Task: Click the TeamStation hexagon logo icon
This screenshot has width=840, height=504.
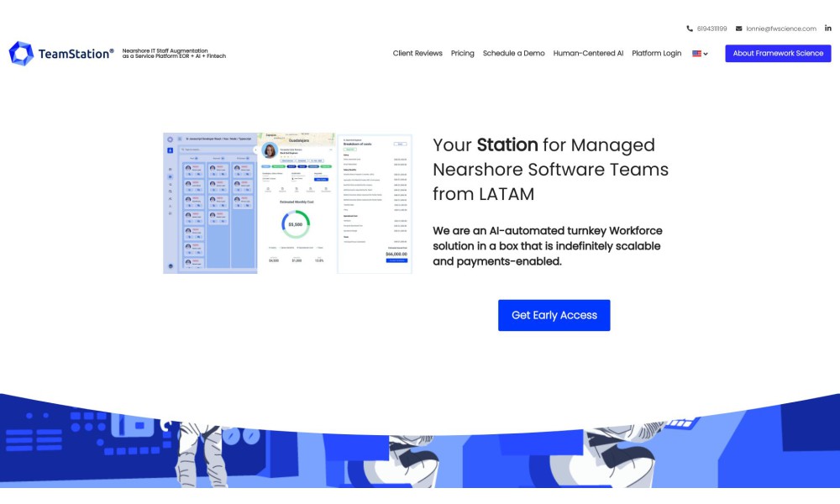Action: (22, 54)
